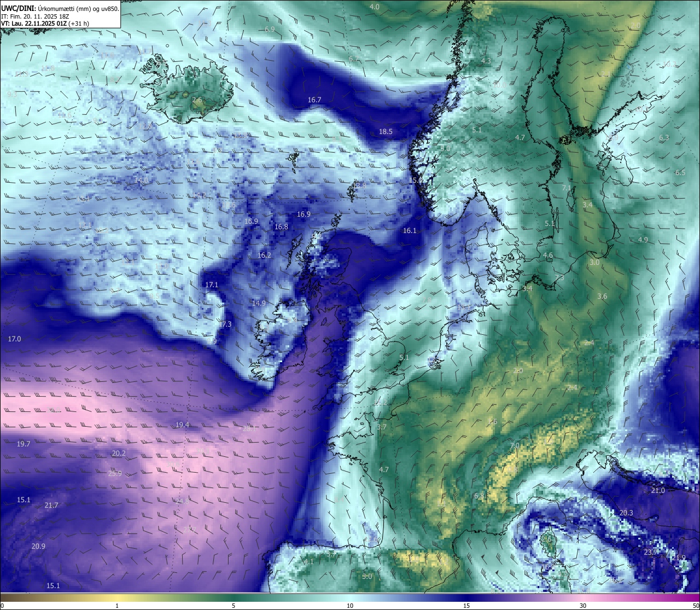Click the UWC/DINI Úrkomumætti title text
The width and height of the screenshot is (700, 610).
click(x=60, y=8)
